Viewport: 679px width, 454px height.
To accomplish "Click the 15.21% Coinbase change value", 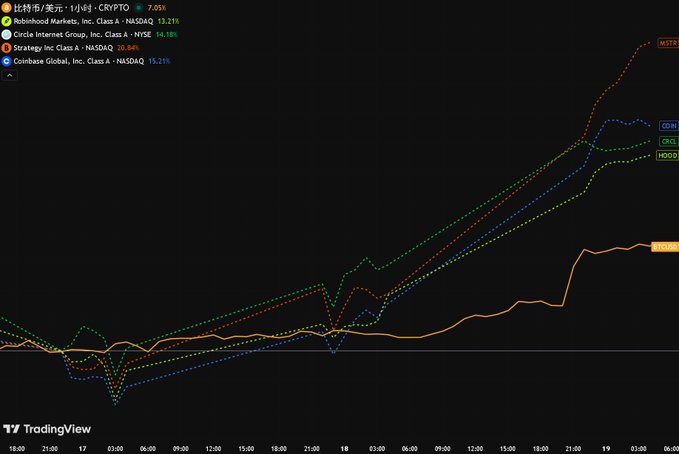I will [x=159, y=62].
